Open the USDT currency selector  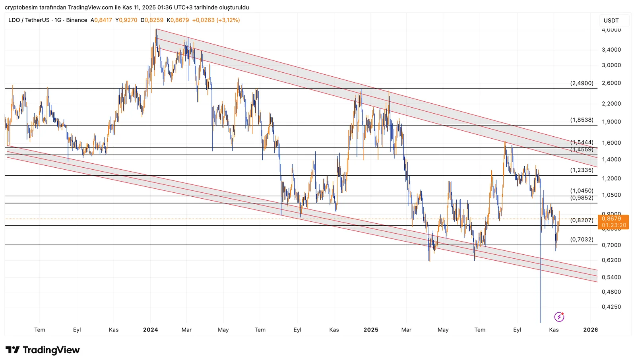[x=611, y=21]
